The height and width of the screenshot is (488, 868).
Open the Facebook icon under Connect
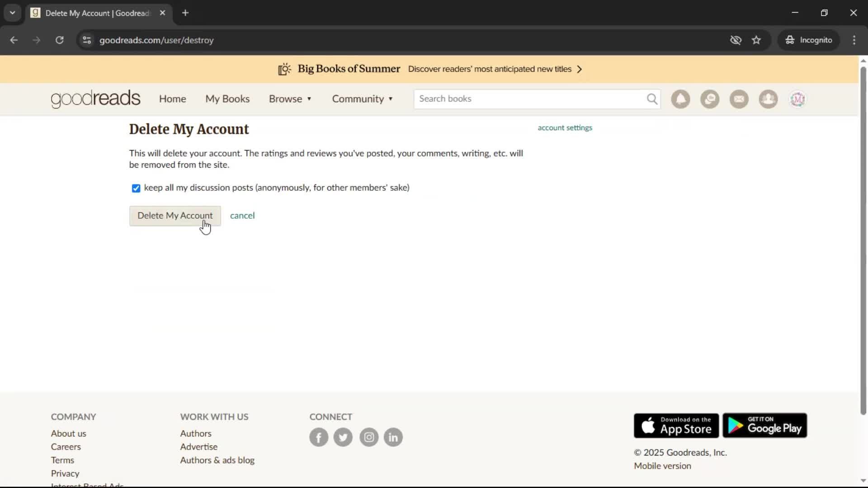pos(319,437)
